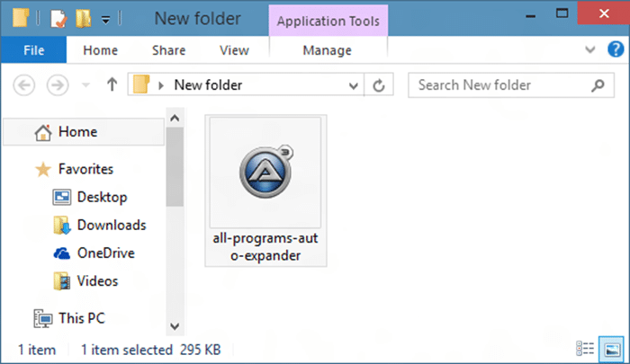Click the folder icon in address bar
This screenshot has height=364, width=630.
141,84
